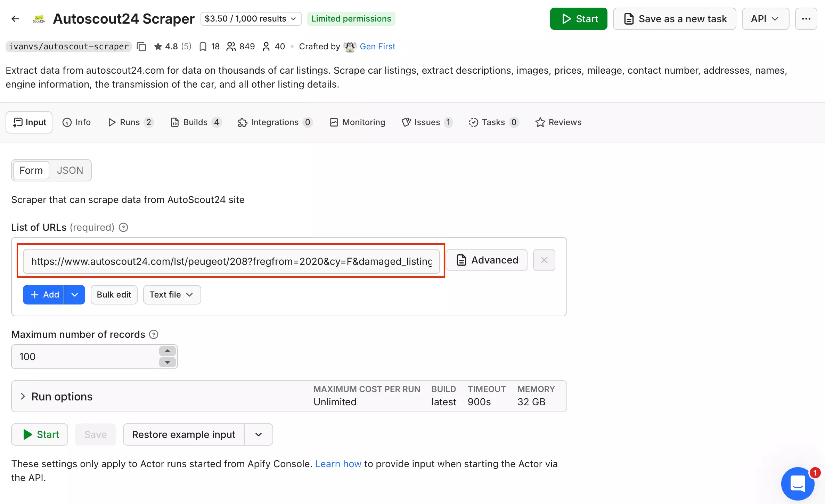This screenshot has height=504, width=825.
Task: Click help icon beside Maximum number of records
Action: pyautogui.click(x=154, y=334)
